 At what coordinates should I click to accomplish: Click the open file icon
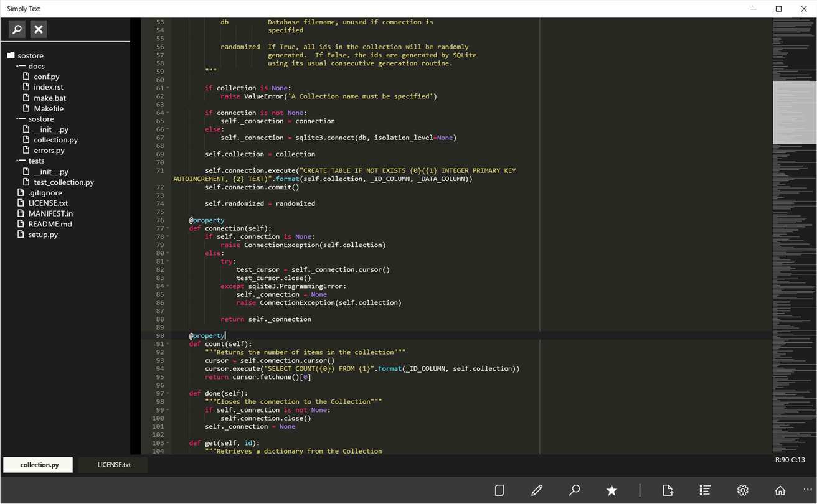(668, 490)
